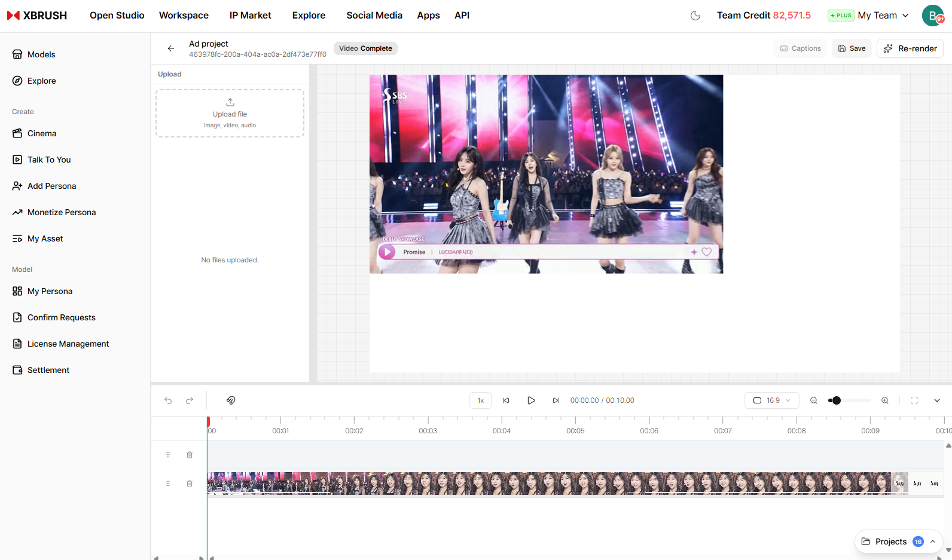The width and height of the screenshot is (952, 560).
Task: Grab the video track drag handle
Action: 168,484
